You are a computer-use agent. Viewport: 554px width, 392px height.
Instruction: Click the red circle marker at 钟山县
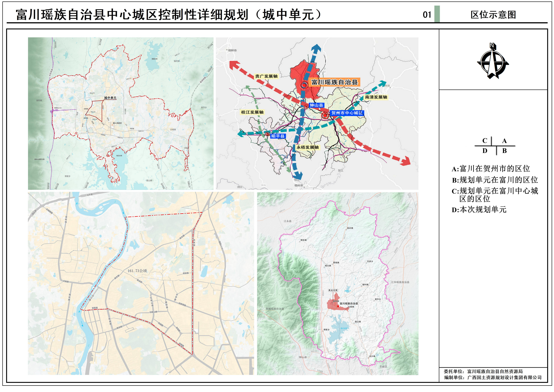pos(306,106)
